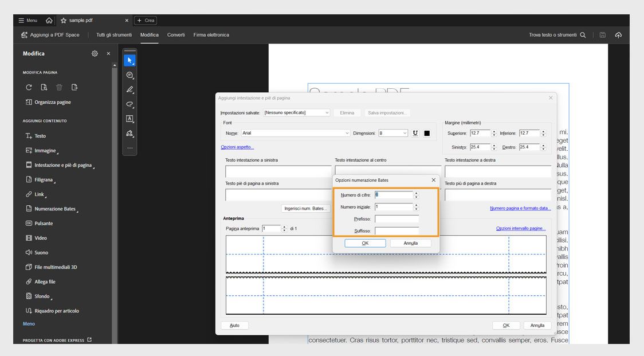644x356 pixels.
Task: Click the black font color swatch
Action: click(x=427, y=133)
